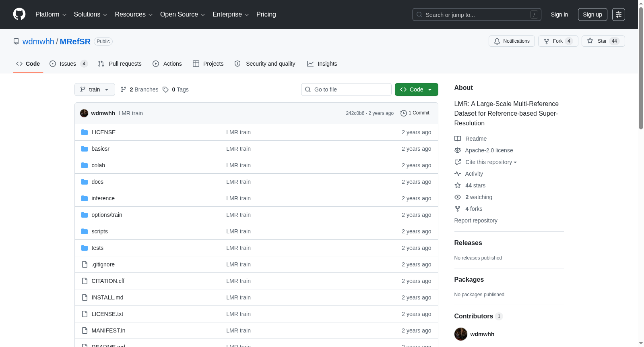The height and width of the screenshot is (347, 644).
Task: Click the Search or jump to field
Action: [x=477, y=15]
